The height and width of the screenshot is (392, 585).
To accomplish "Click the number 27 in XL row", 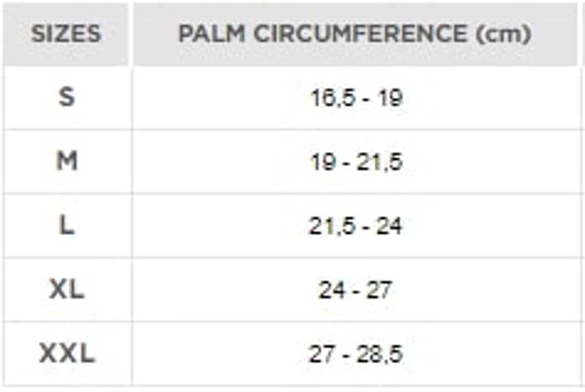I will [x=377, y=291].
